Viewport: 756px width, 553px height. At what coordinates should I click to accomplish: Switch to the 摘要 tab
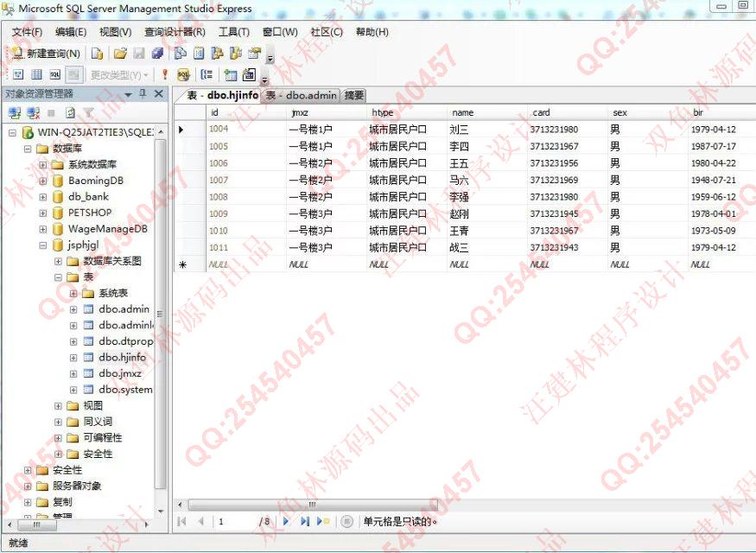[x=354, y=95]
